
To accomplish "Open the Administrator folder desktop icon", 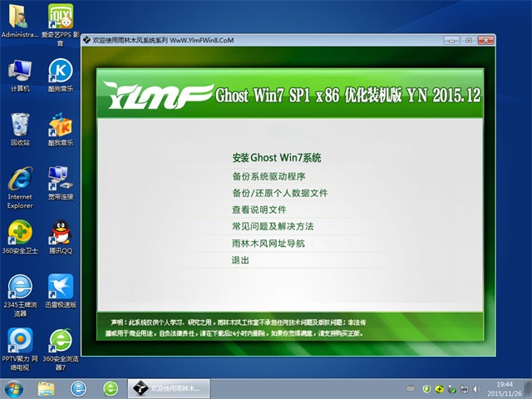I will 19,21.
